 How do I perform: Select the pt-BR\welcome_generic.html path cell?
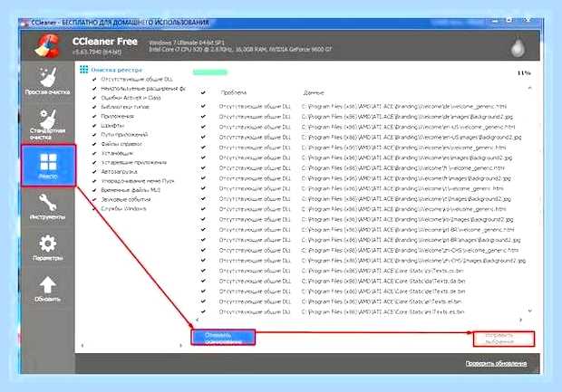(x=408, y=230)
